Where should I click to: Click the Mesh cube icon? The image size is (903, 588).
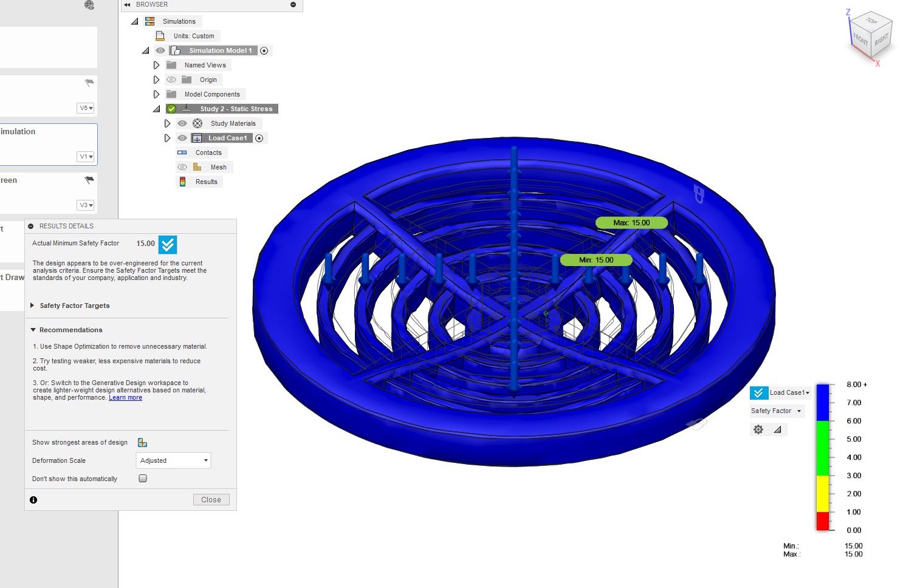(197, 167)
